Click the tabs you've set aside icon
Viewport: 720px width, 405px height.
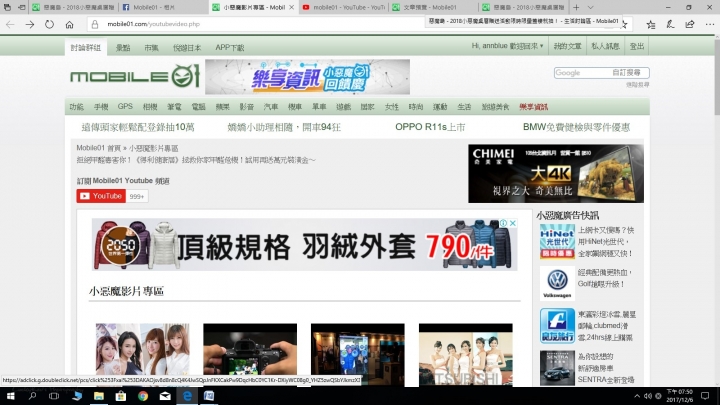coord(7,7)
